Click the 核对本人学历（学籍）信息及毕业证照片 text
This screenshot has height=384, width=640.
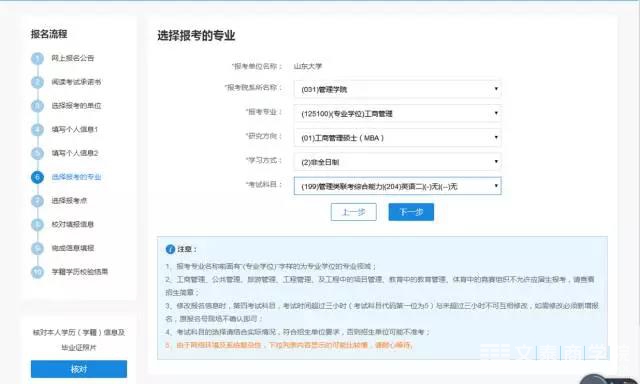pyautogui.click(x=79, y=340)
